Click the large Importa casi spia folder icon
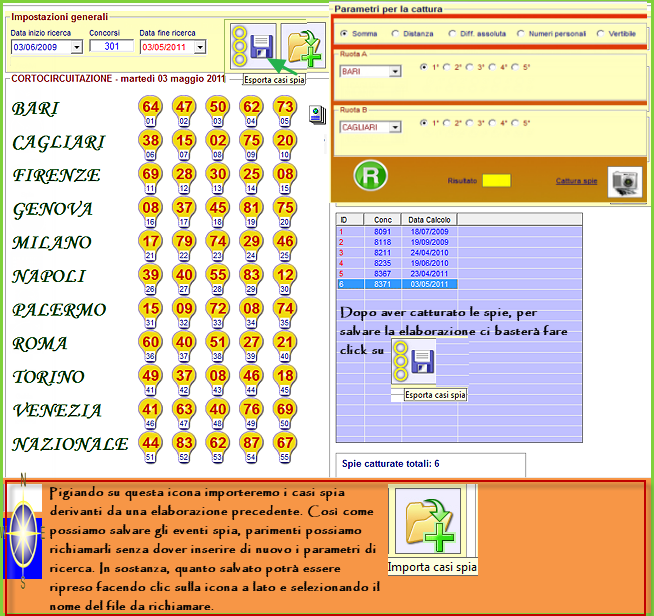 point(428,521)
